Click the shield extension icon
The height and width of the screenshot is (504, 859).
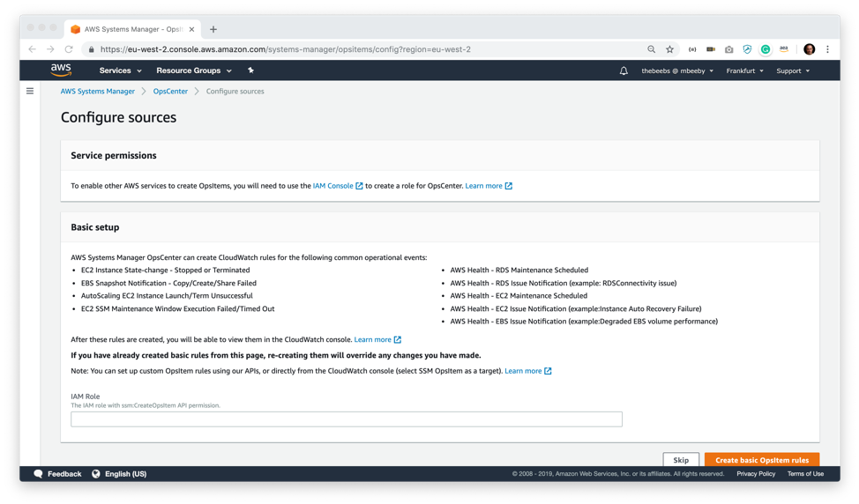pos(747,49)
